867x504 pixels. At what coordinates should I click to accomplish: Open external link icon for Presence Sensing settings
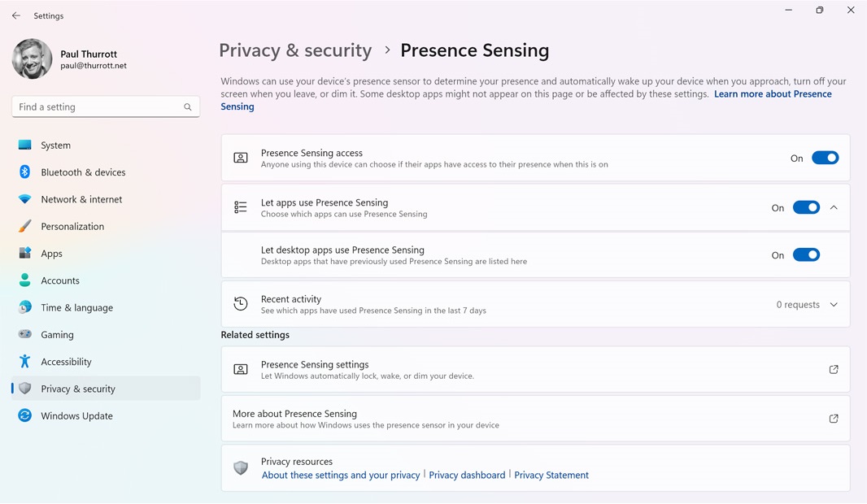point(834,370)
